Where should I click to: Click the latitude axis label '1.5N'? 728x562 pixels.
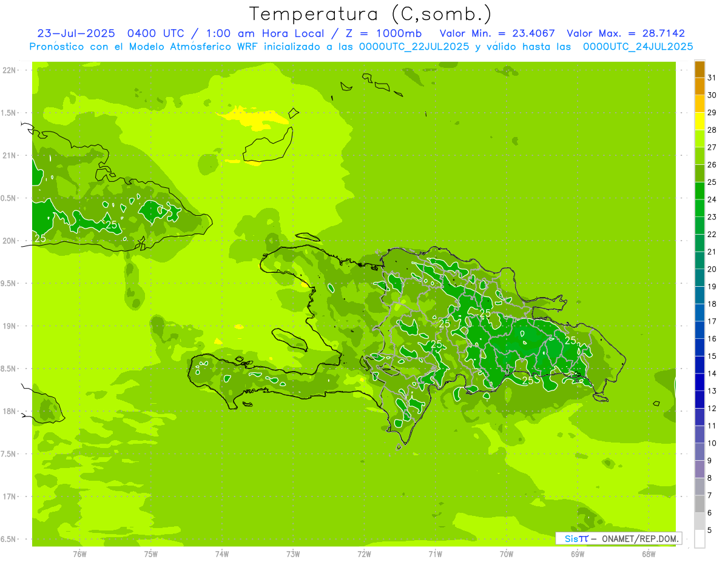coord(8,113)
